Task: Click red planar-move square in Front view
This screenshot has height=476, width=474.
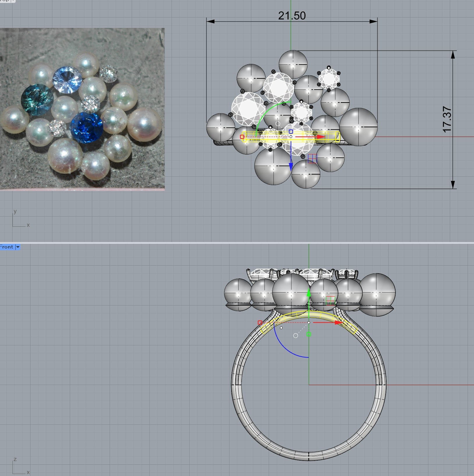Action: pos(330,301)
